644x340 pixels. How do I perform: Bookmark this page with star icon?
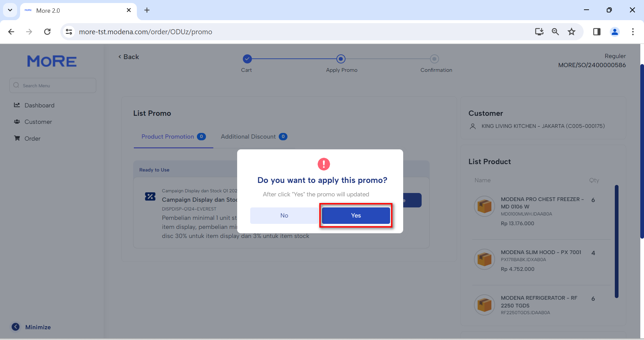pos(571,32)
